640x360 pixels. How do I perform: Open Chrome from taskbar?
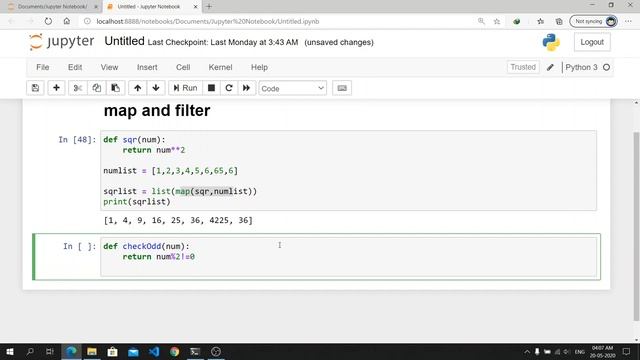pos(174,351)
